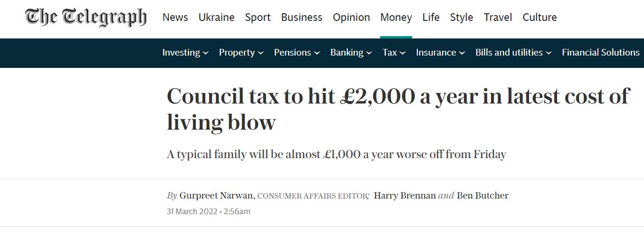Switch to the Business section
Image resolution: width=644 pixels, height=227 pixels.
click(x=301, y=18)
